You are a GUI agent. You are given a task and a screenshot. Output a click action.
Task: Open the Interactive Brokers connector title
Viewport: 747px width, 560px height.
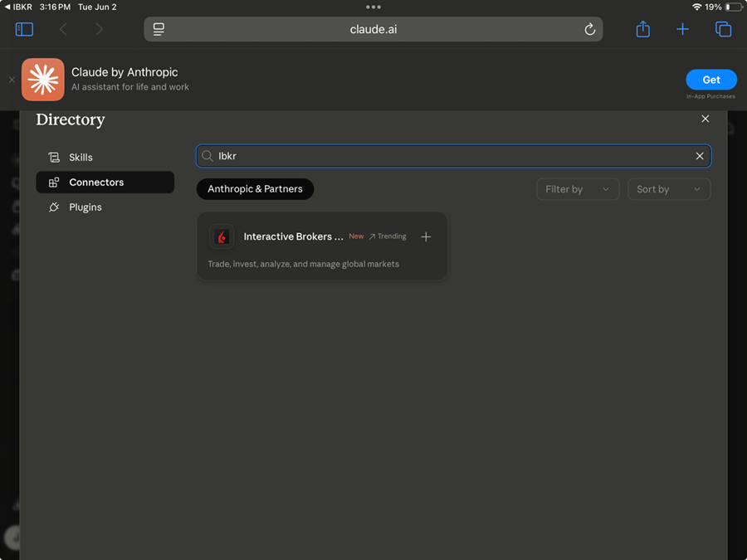pyautogui.click(x=293, y=236)
